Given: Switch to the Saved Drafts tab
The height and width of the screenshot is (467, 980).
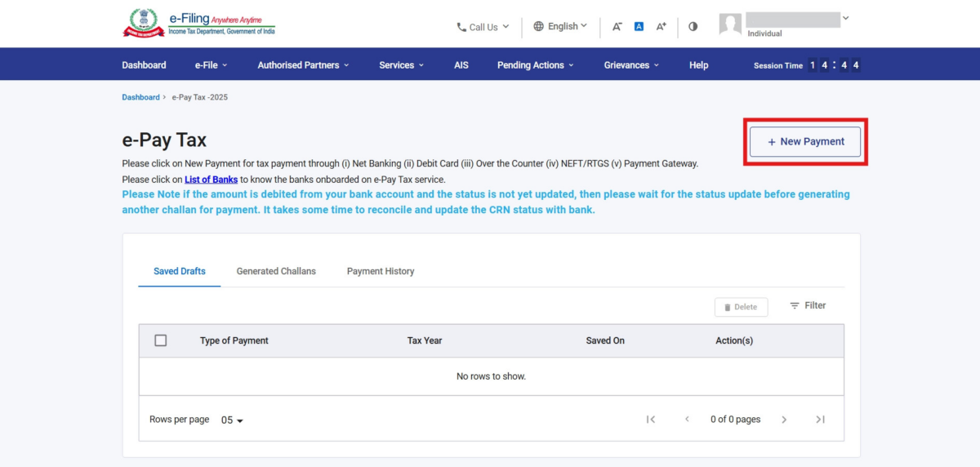Looking at the screenshot, I should 180,271.
